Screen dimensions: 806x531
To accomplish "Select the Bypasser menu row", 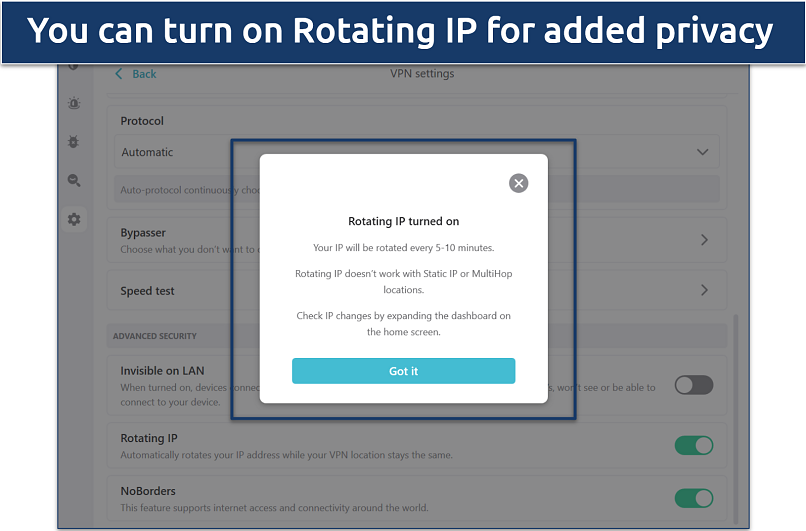I will (417, 240).
